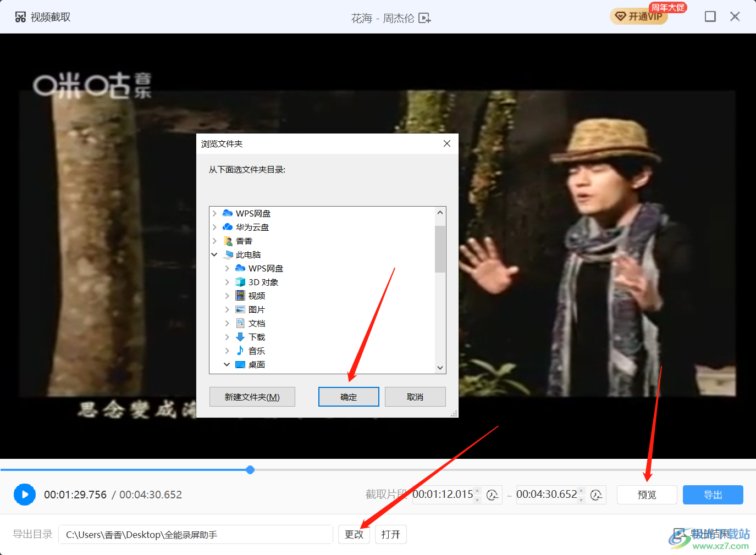Viewport: 756px width, 555px height.
Task: Click the folder tree scrollbar thumb
Action: coord(440,248)
